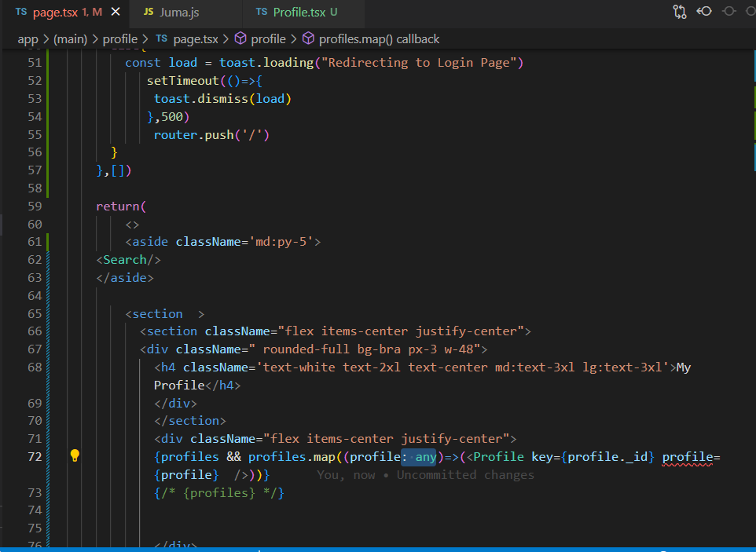
Task: Click line number 65 in the gutter
Action: tap(35, 313)
